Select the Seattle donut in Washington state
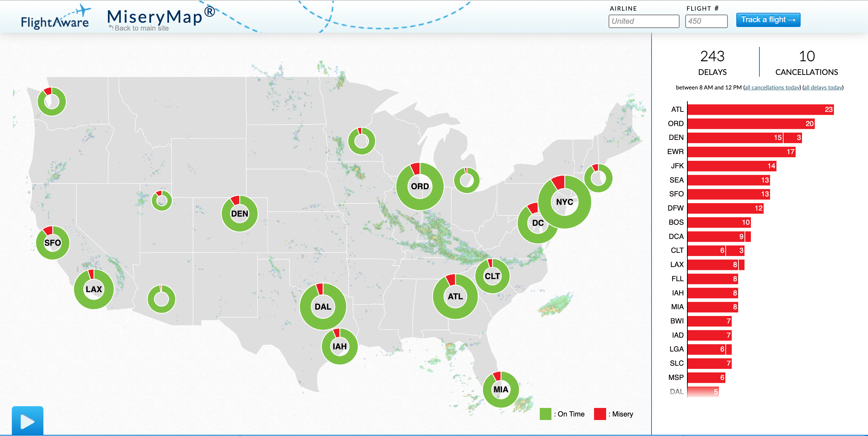 (x=52, y=102)
